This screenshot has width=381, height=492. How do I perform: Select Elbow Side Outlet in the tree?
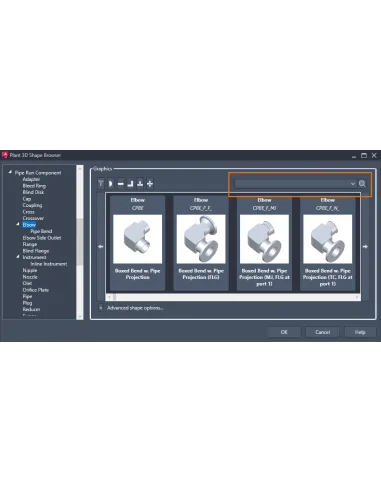click(42, 238)
